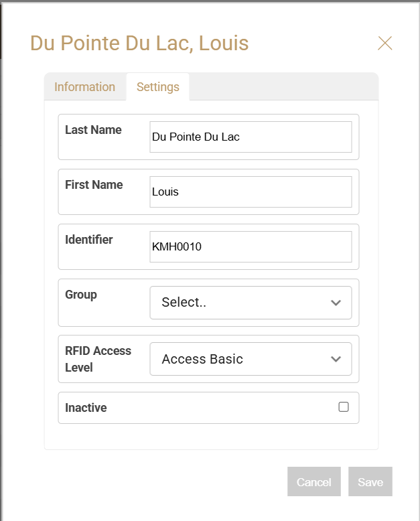Screen dimensions: 420x521
Task: Click the RFID Access Level label
Action: coord(98,359)
